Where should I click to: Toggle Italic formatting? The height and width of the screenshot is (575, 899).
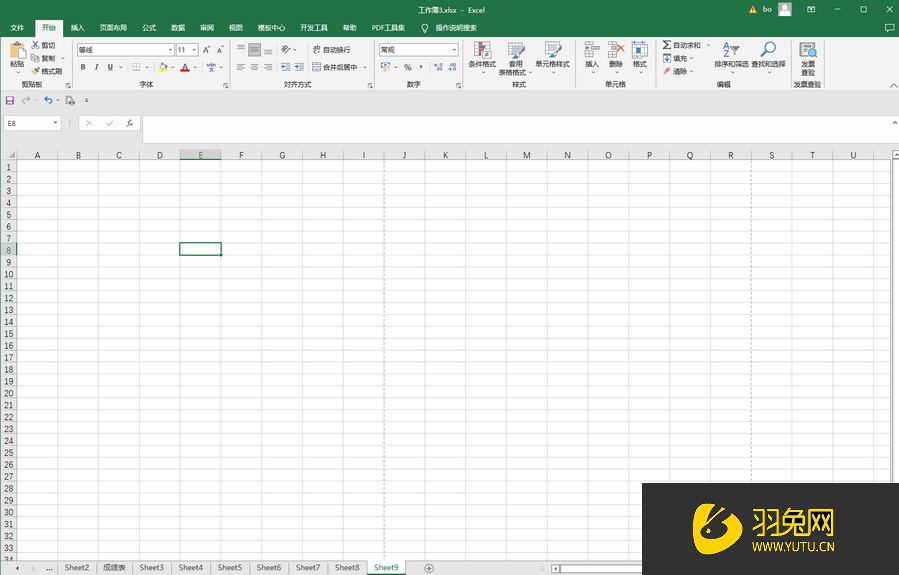pos(97,67)
